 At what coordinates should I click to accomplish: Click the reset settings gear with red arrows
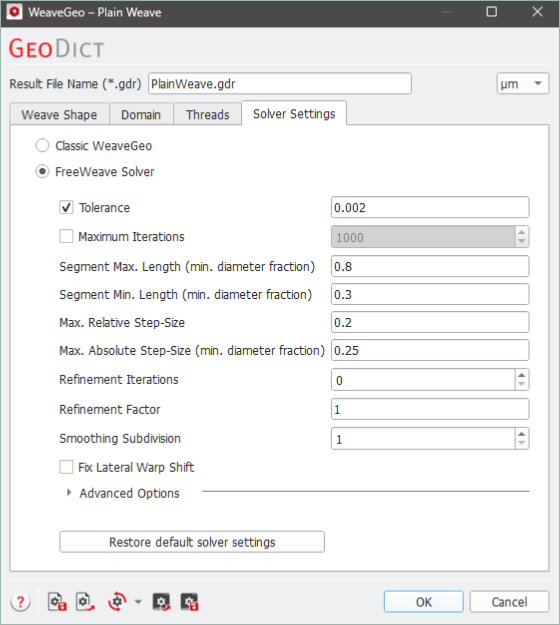117,601
